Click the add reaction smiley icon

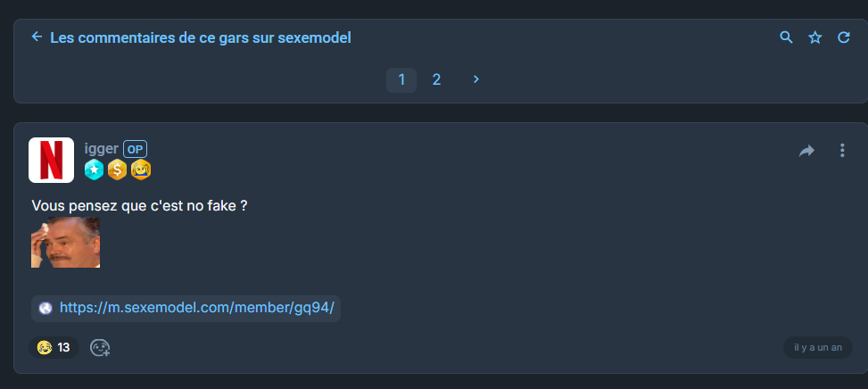(100, 347)
